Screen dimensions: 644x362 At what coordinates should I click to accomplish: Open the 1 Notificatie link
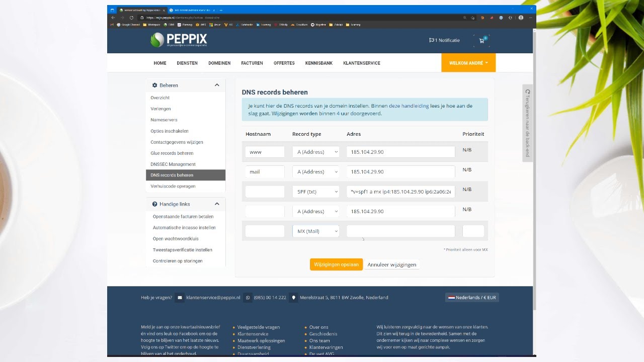coord(444,40)
